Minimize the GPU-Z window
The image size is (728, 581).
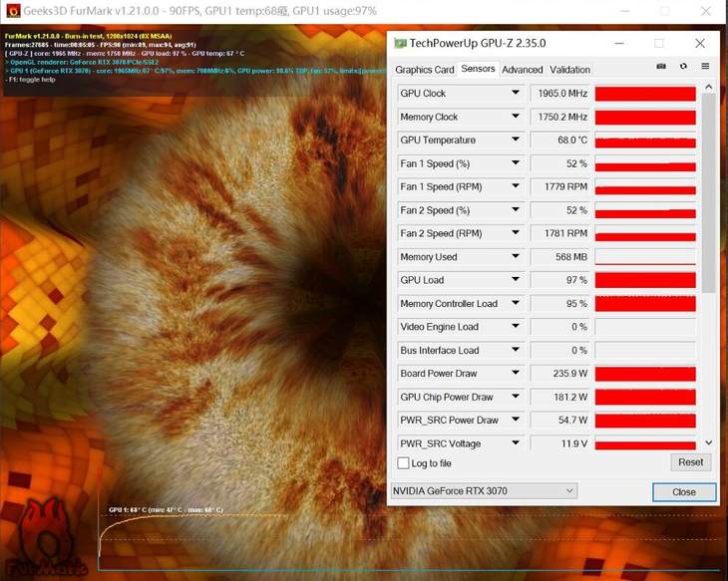(618, 44)
